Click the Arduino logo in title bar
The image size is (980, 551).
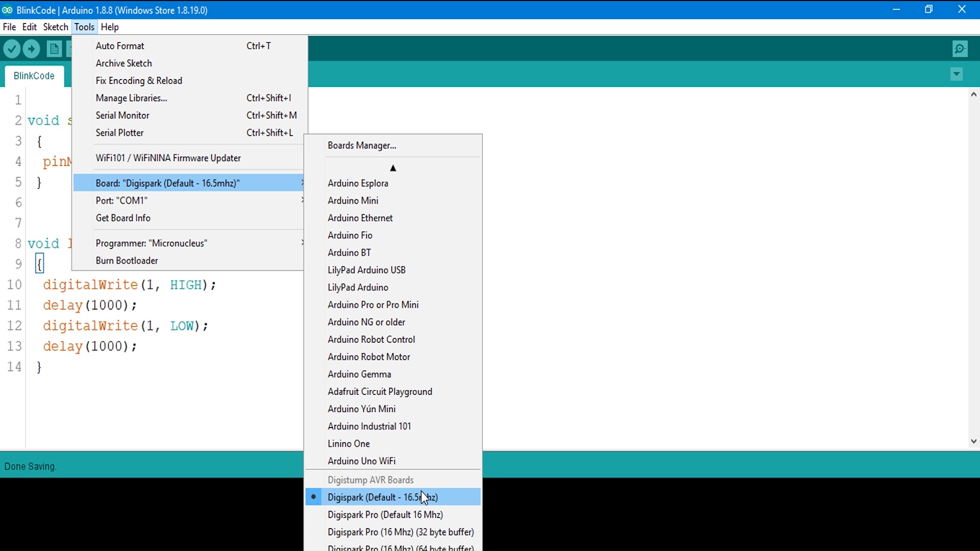(7, 10)
